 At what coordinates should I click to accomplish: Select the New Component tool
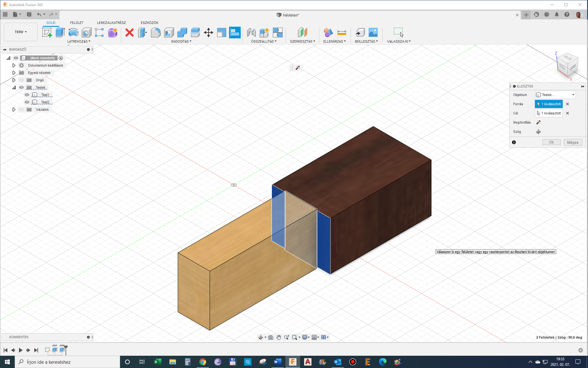(x=264, y=32)
